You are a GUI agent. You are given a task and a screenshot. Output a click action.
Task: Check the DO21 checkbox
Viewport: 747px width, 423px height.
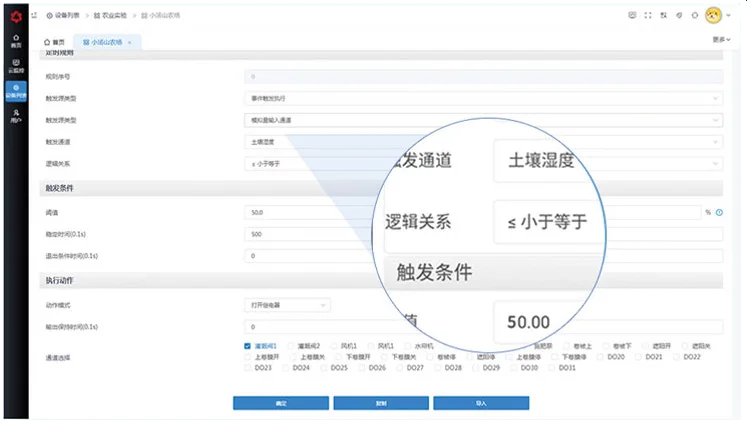click(638, 357)
